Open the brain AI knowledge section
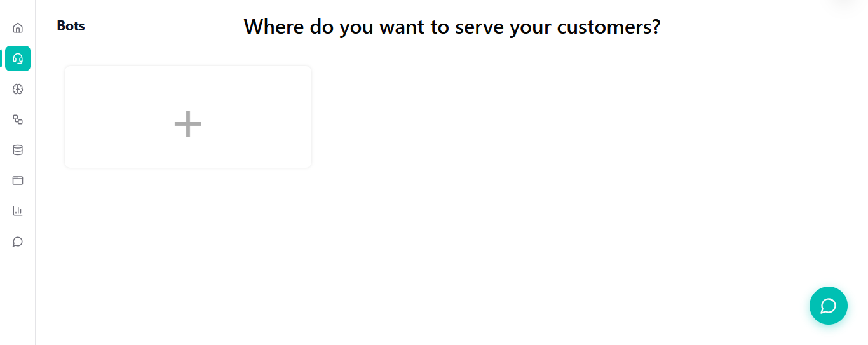 coord(18,89)
